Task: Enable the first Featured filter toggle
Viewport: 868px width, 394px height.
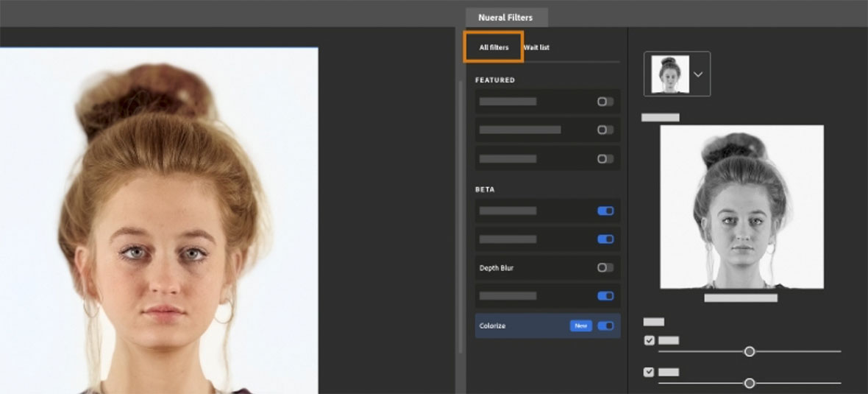Action: click(605, 102)
